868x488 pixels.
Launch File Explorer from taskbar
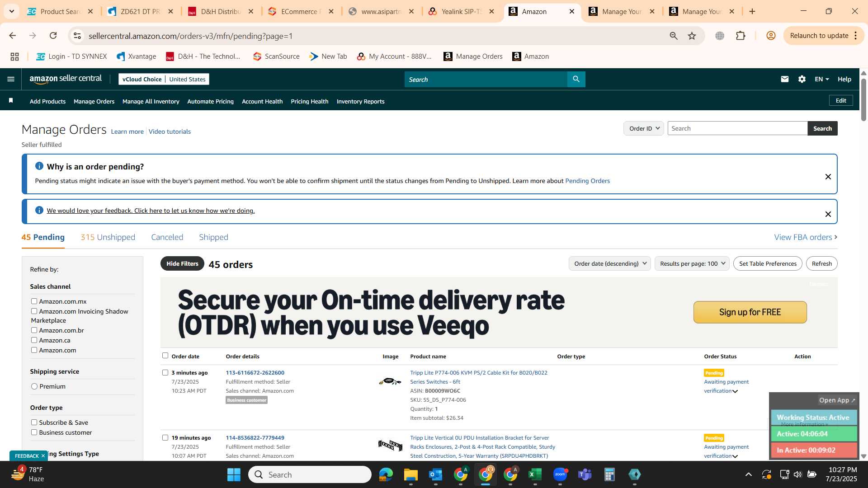(410, 474)
